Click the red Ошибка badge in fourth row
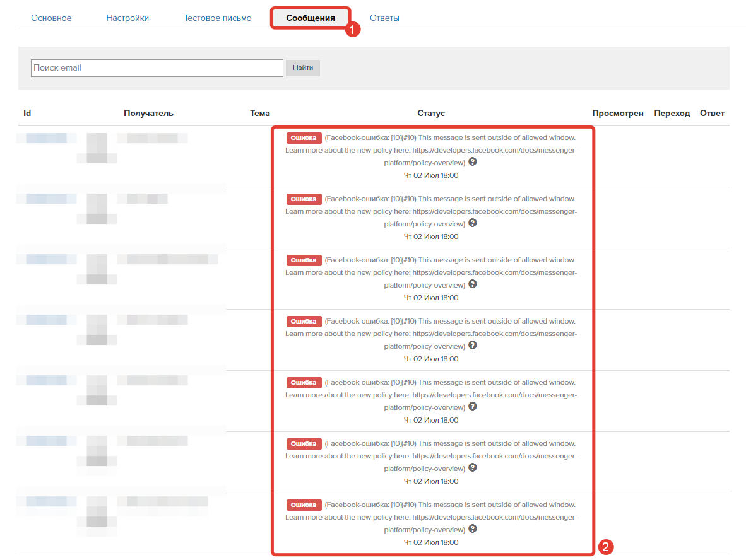Image resolution: width=746 pixels, height=560 pixels. (x=304, y=322)
